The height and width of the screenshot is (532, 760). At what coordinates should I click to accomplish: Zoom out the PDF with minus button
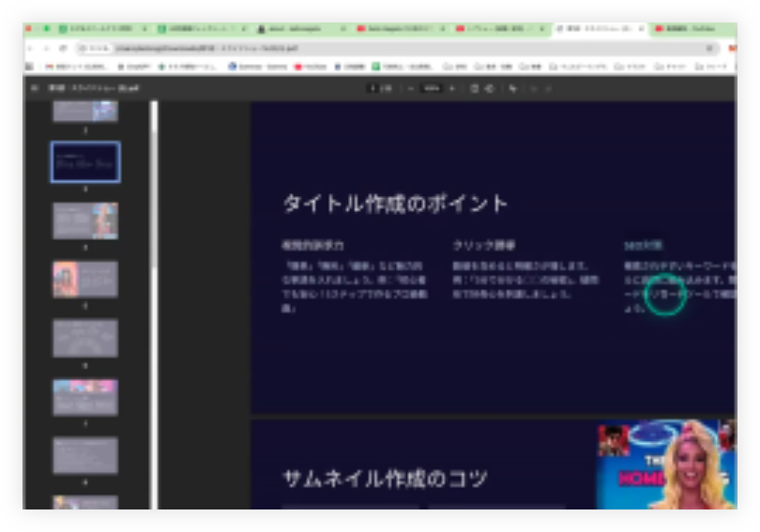411,88
